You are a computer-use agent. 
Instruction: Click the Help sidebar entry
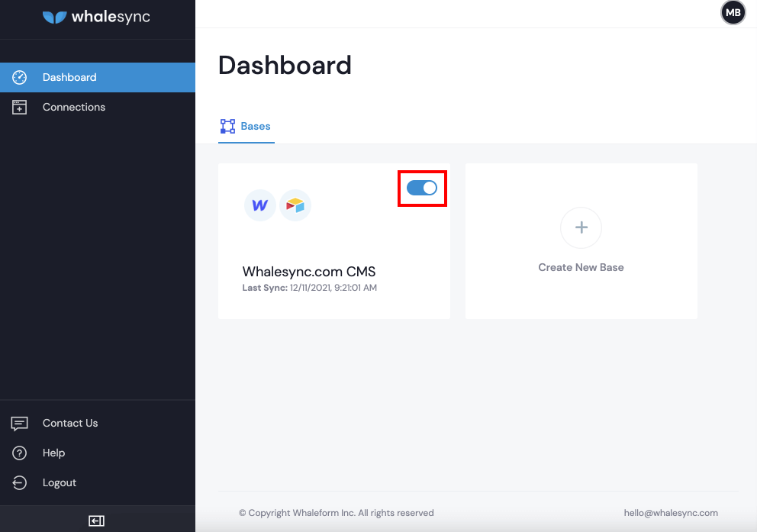pos(53,453)
